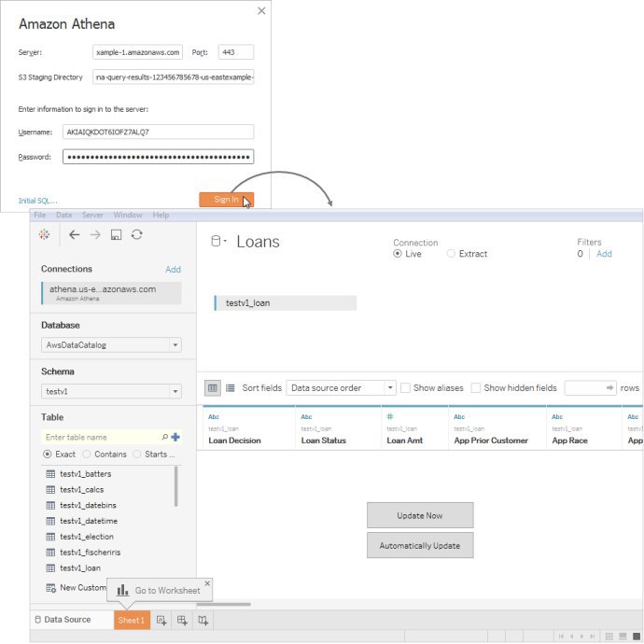Viewport: 644px width, 644px height.
Task: Open the Schema dropdown showing testv1
Action: [x=111, y=392]
